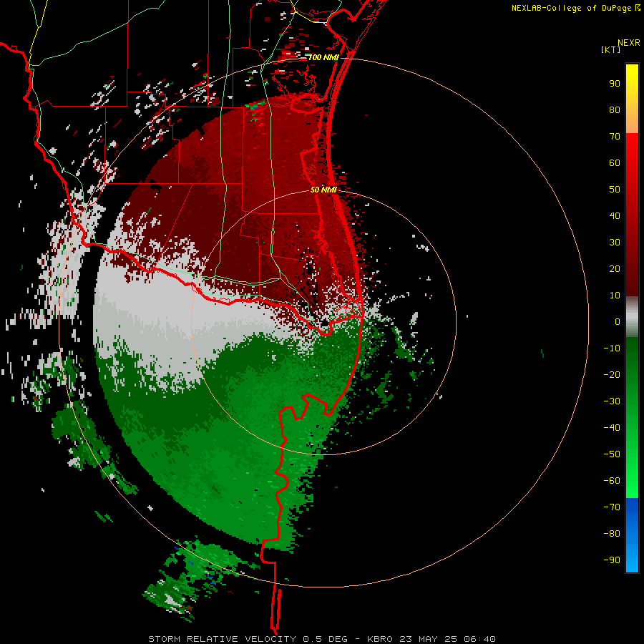
Task: Click the KBRO station identifier in caption
Action: pyautogui.click(x=379, y=639)
